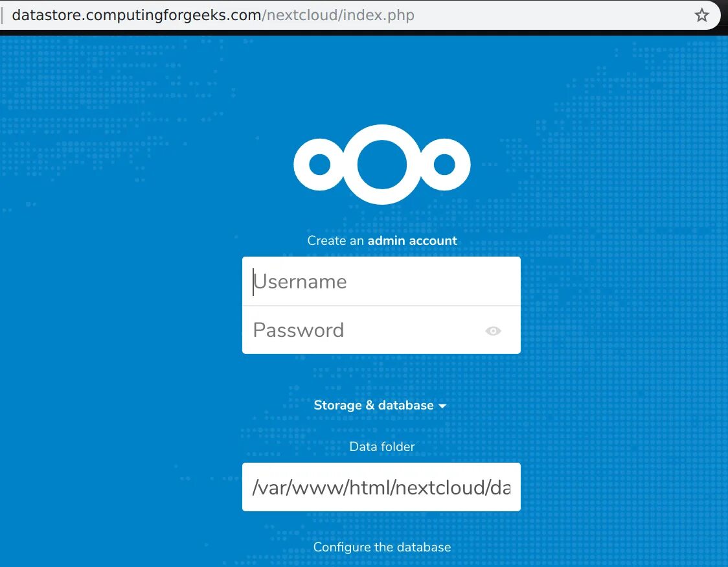Click the Nextcloud logo's large center circle

[x=382, y=165]
